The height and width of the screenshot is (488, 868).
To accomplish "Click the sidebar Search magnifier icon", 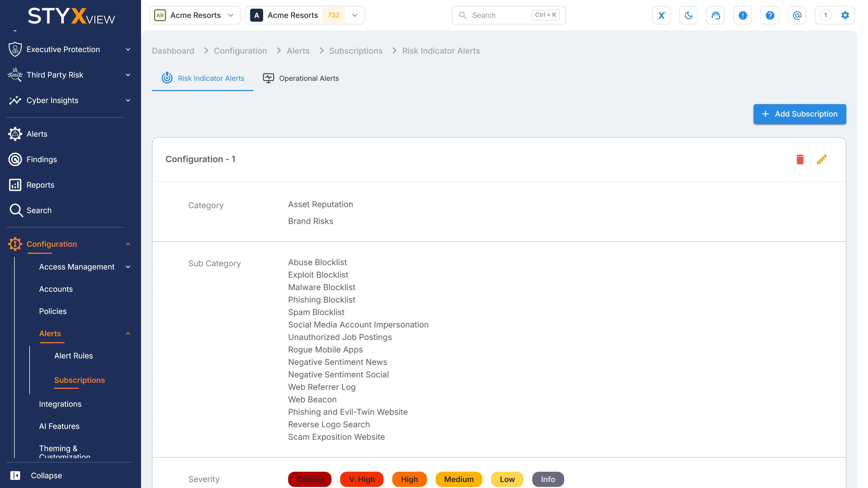I will tap(16, 210).
